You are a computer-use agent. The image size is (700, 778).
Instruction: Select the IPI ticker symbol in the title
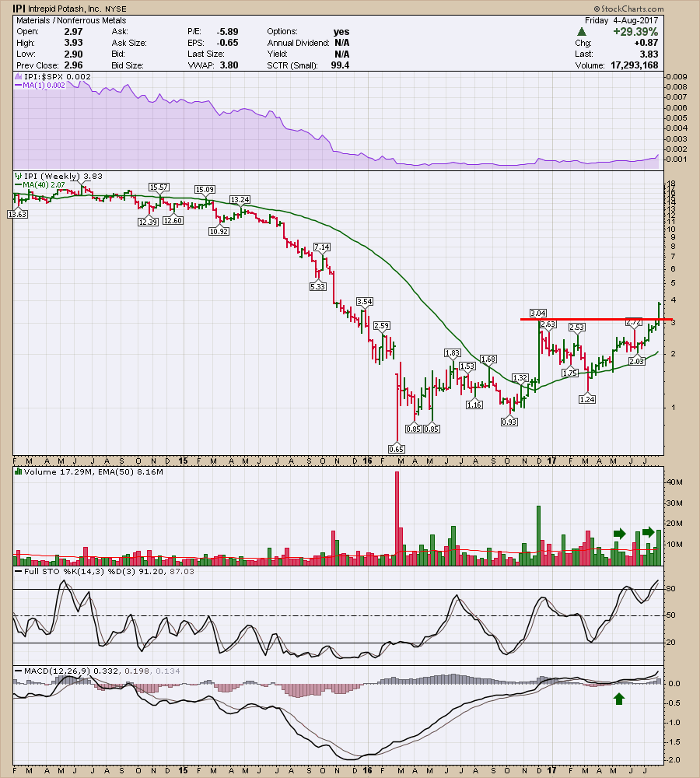(x=19, y=9)
